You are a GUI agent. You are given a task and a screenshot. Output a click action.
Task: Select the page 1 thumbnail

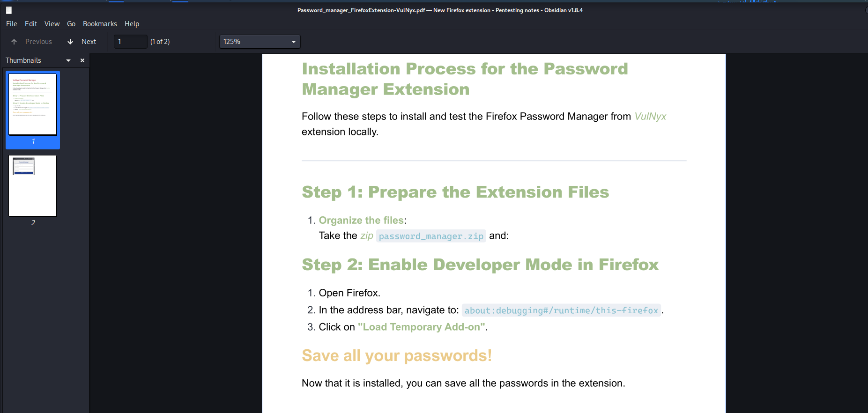(x=32, y=104)
